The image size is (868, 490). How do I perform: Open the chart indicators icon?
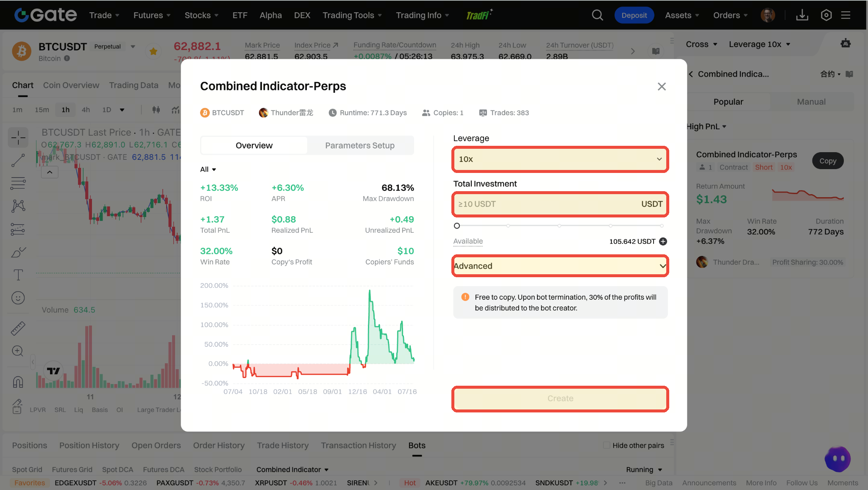(x=175, y=110)
